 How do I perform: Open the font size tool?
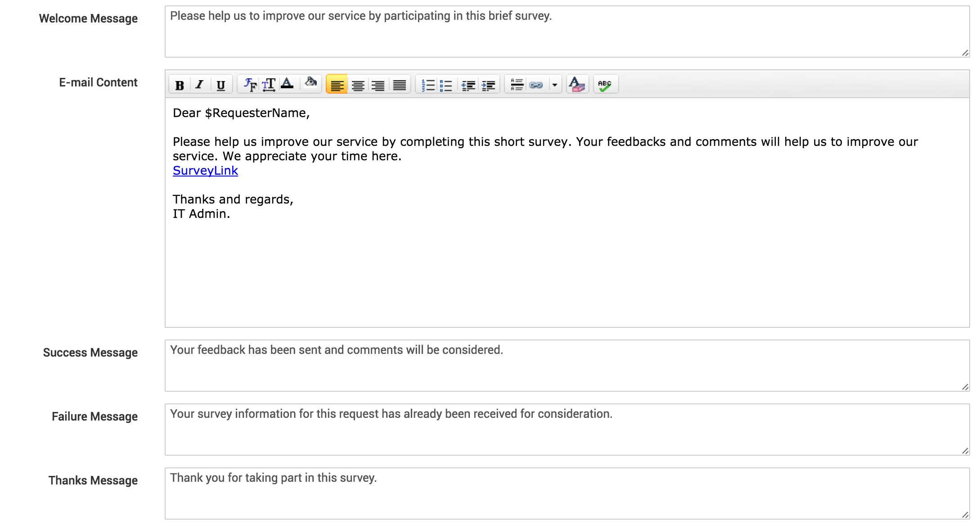tap(269, 84)
